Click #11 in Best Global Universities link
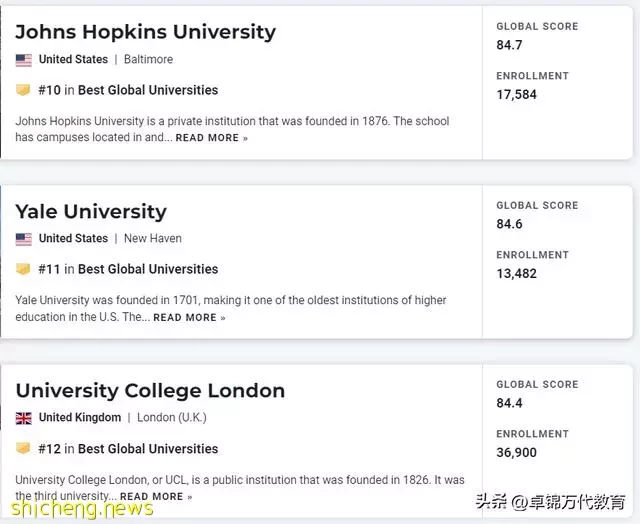The width and height of the screenshot is (640, 524). 128,269
